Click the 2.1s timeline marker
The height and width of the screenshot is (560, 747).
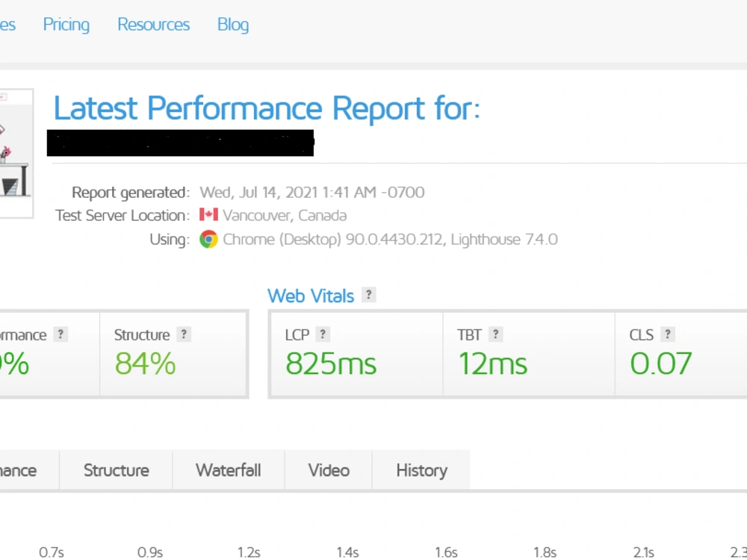tap(643, 553)
